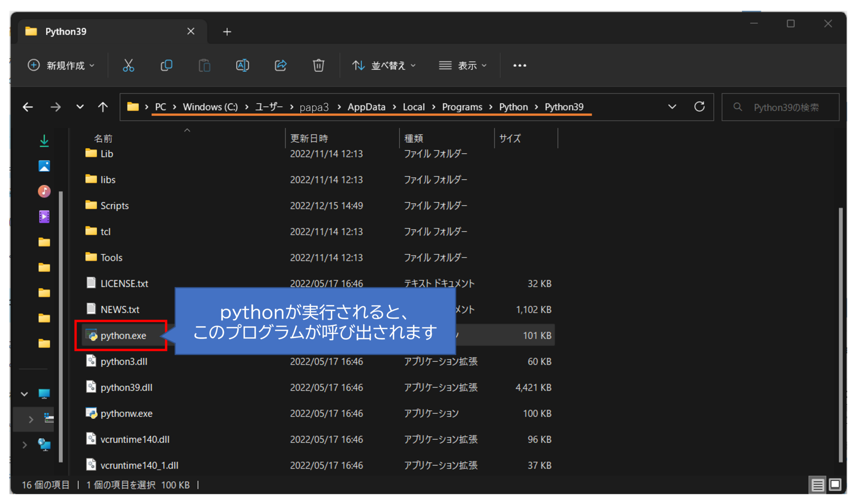Image resolution: width=861 pixels, height=504 pixels.
Task: Switch to details layout via the status bar toggle
Action: coord(817,485)
